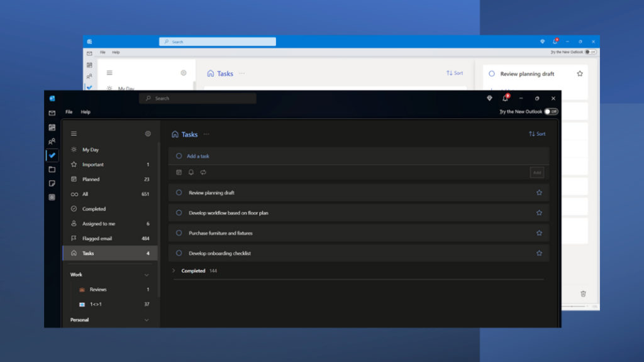Open the repeat icon for the new task
This screenshot has height=362, width=644.
pyautogui.click(x=203, y=172)
